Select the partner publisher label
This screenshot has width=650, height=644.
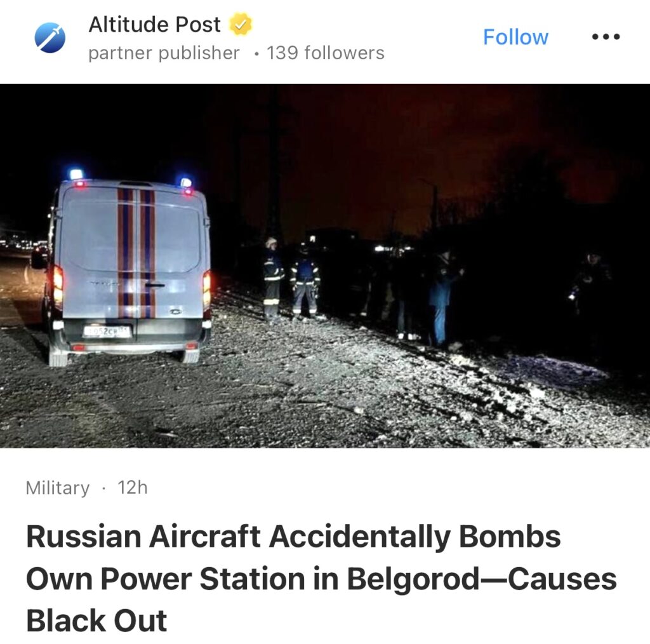[164, 53]
